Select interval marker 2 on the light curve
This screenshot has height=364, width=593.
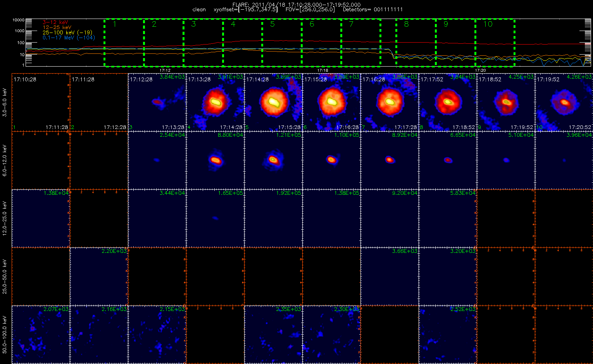(x=154, y=24)
